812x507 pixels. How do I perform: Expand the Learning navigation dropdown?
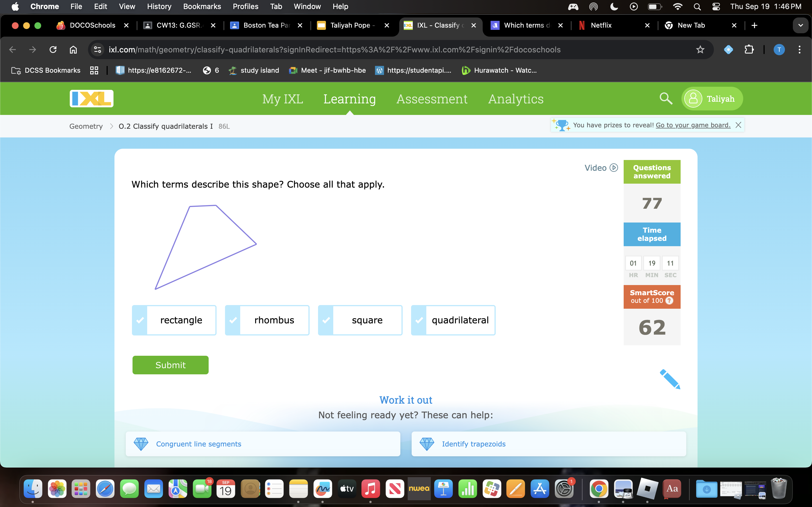pyautogui.click(x=349, y=99)
